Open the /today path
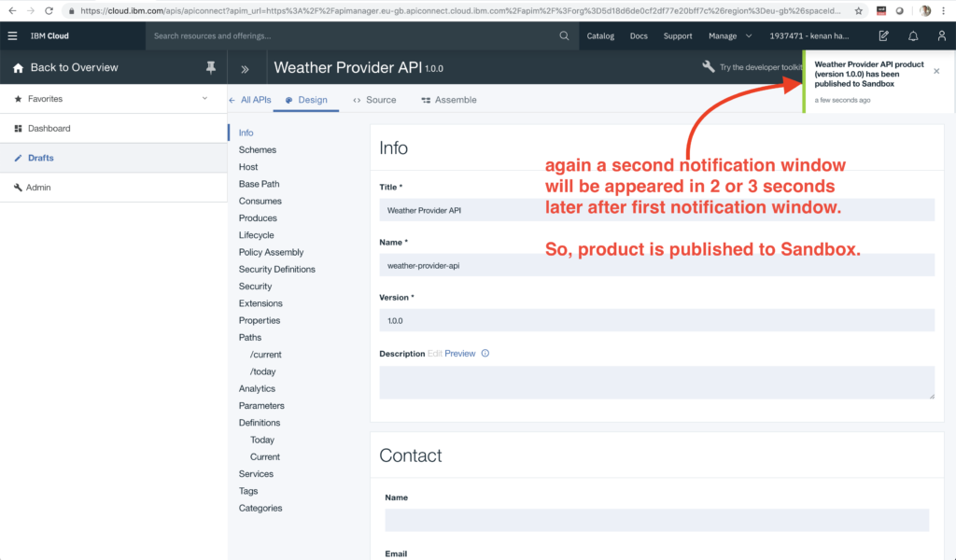This screenshot has width=956, height=560. 262,371
